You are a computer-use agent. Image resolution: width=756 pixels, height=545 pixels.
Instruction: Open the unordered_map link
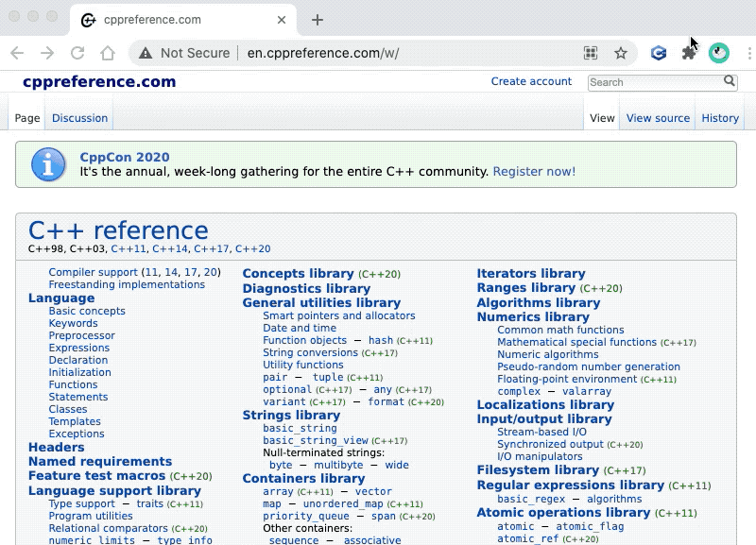coord(343,503)
